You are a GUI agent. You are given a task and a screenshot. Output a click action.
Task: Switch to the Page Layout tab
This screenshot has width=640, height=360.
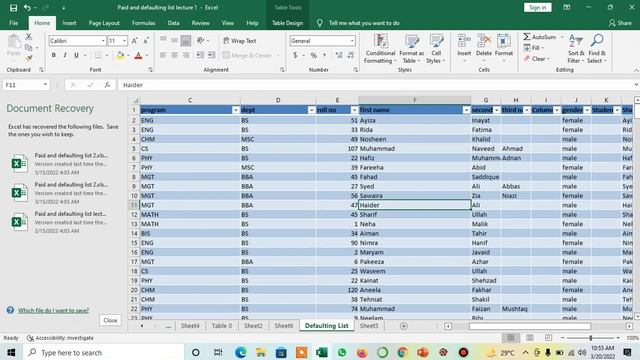104,23
